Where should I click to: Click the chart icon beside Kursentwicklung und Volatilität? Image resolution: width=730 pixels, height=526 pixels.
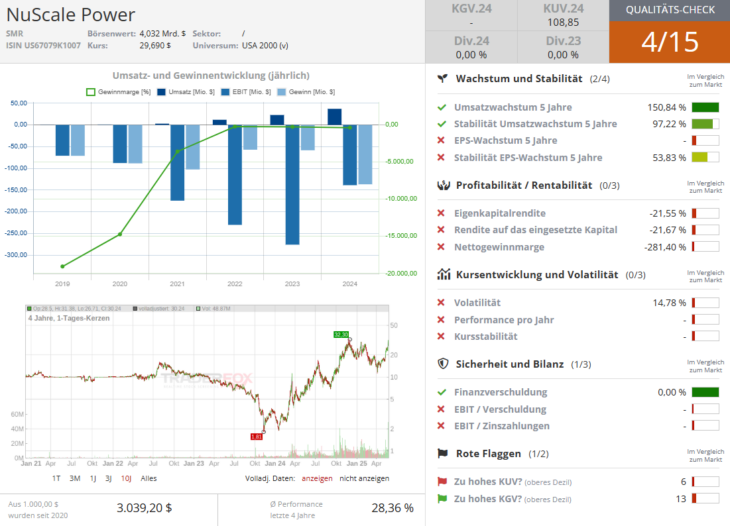point(442,274)
